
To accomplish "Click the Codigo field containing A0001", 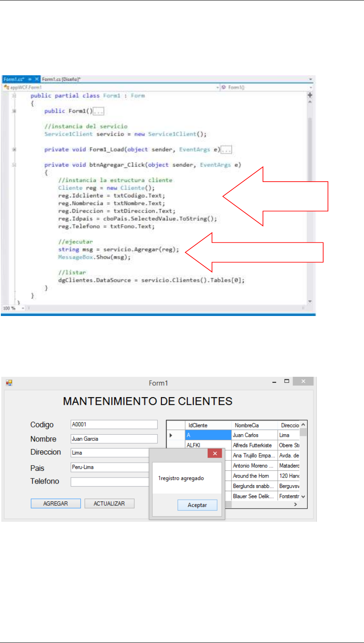I will [114, 424].
